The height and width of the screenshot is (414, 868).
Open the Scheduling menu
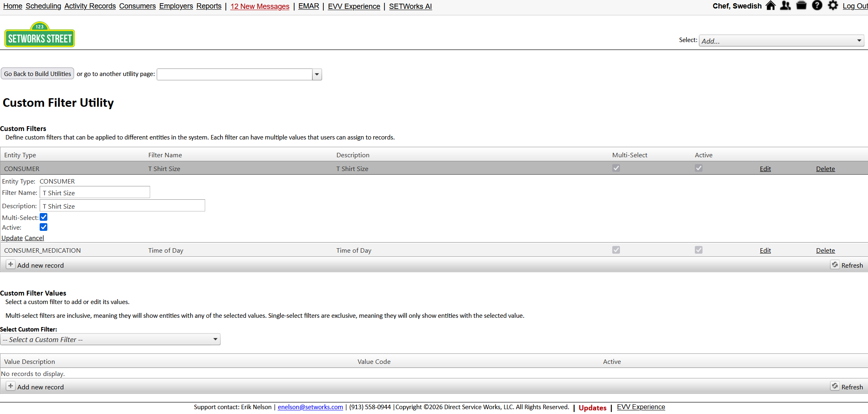[43, 6]
